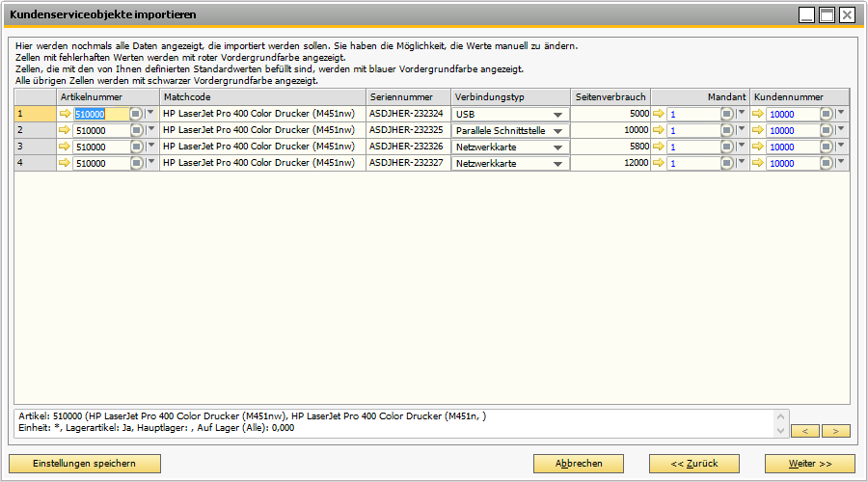Open the Mandant choose-from-list icon in row 3
The image size is (868, 482).
pyautogui.click(x=727, y=147)
